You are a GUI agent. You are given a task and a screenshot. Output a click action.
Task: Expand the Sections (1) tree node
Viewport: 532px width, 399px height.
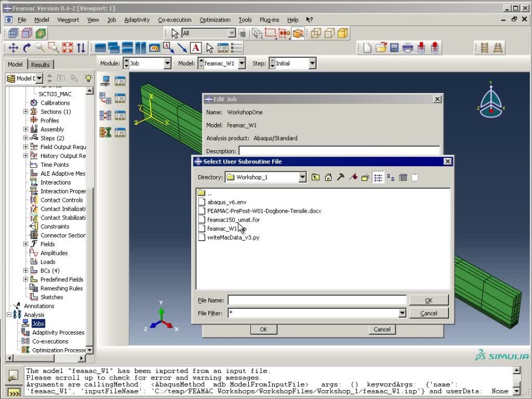[x=25, y=111]
